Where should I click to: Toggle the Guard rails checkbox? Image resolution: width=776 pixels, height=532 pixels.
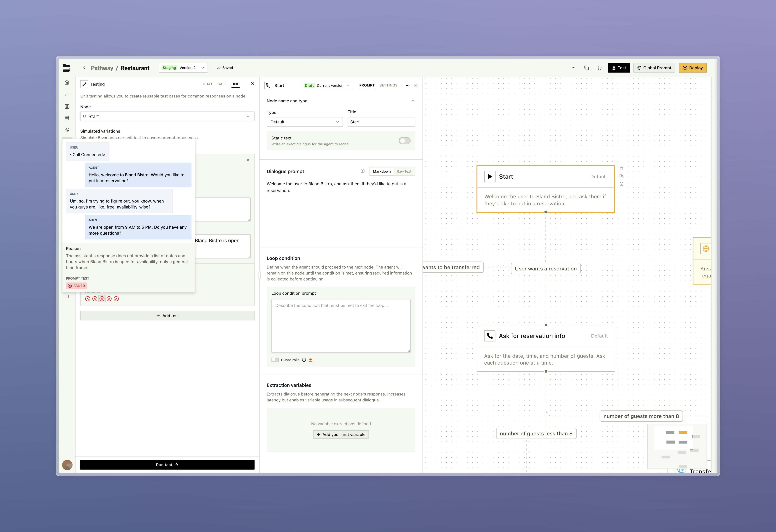[275, 360]
